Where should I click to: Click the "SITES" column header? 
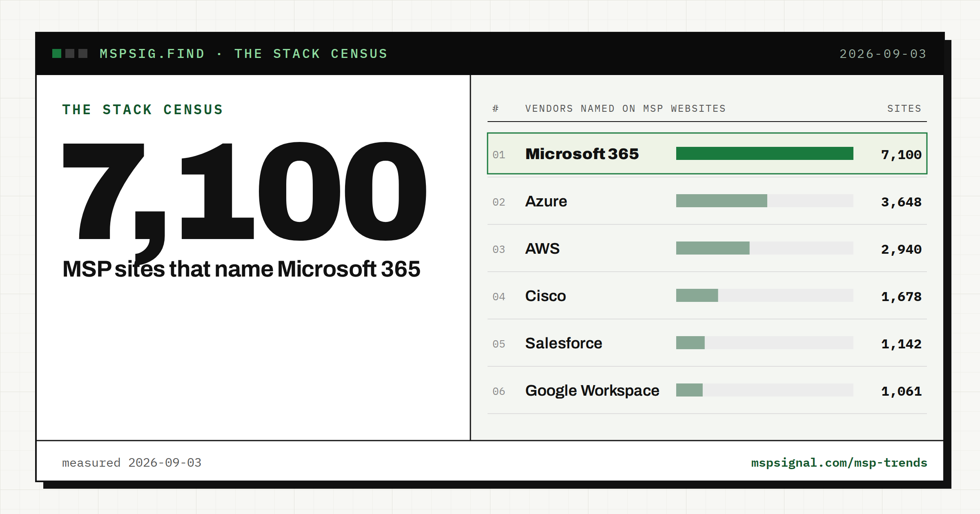click(x=904, y=109)
